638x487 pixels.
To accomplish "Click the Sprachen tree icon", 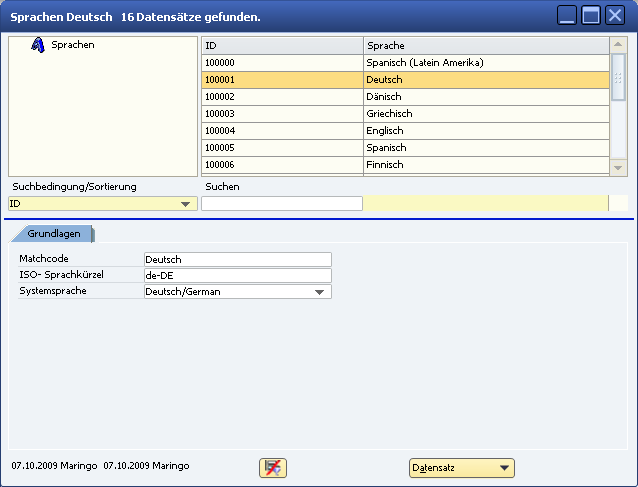I will (38, 45).
